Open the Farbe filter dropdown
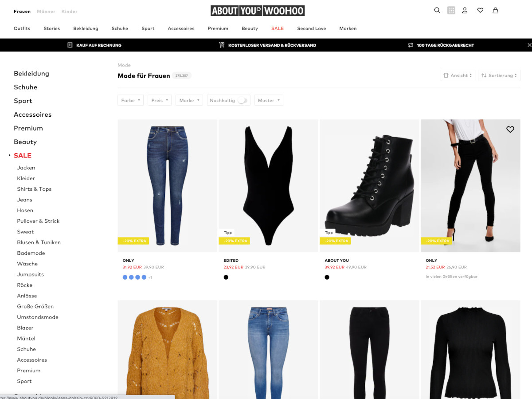The image size is (532, 399). [x=130, y=100]
